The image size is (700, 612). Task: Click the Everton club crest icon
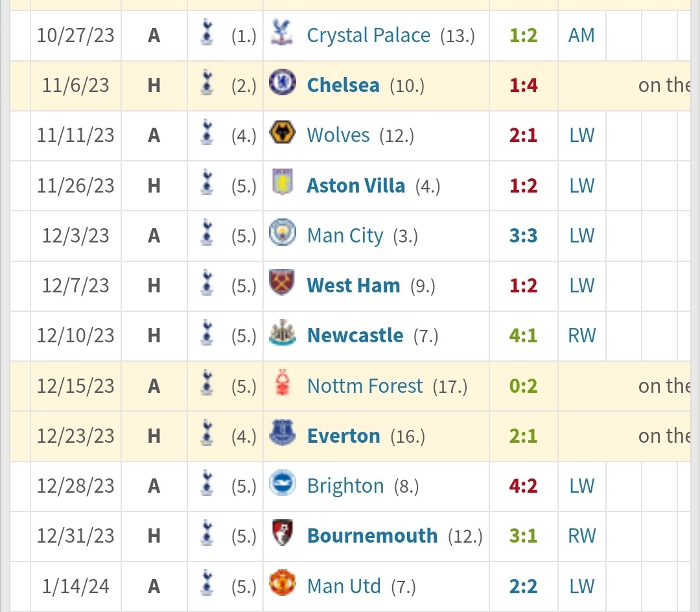point(282,432)
